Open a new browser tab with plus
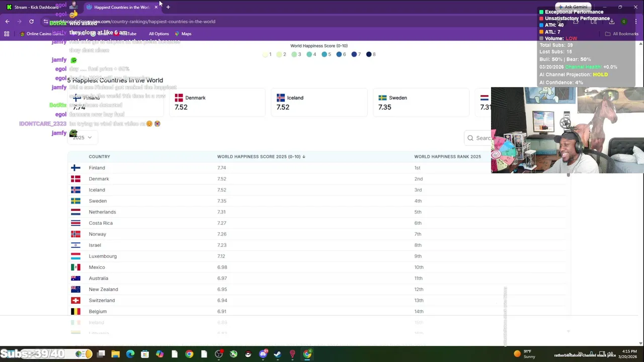Screen dimensions: 644x362 [x=168, y=7]
